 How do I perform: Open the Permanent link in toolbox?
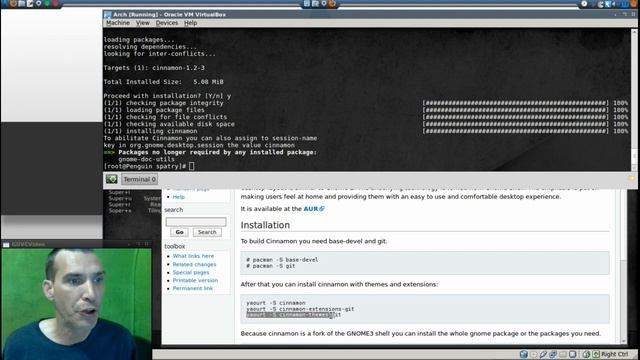pyautogui.click(x=193, y=288)
